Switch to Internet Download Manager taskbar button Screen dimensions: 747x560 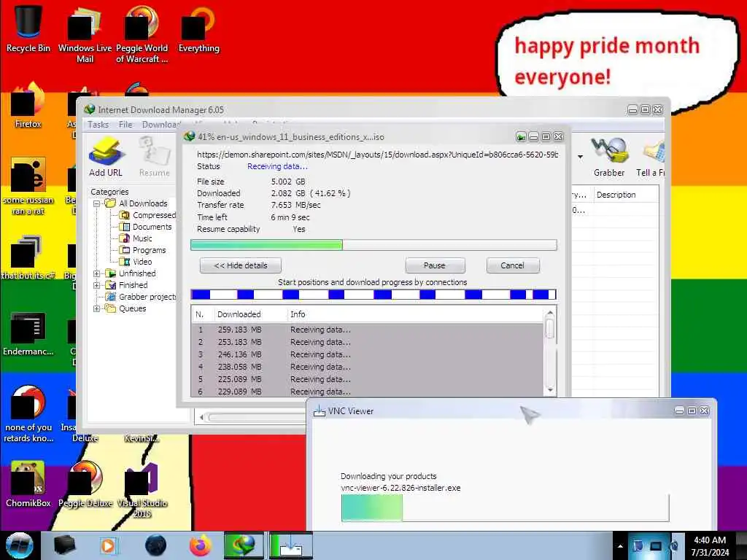243,545
